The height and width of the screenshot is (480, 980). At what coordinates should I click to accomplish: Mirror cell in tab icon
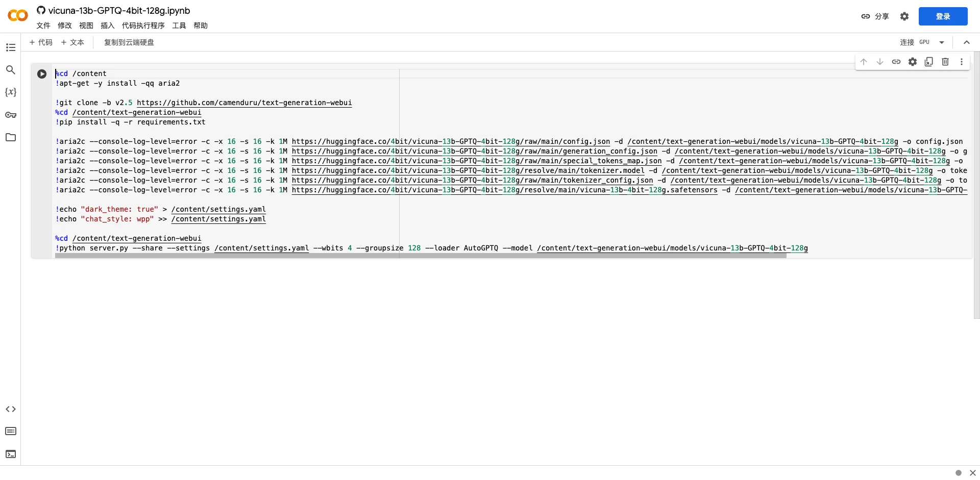coord(929,62)
